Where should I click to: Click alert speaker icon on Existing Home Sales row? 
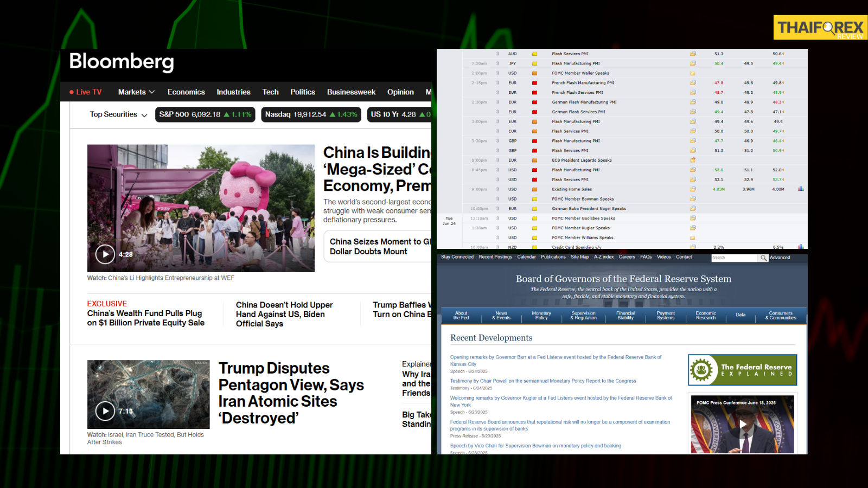(497, 189)
